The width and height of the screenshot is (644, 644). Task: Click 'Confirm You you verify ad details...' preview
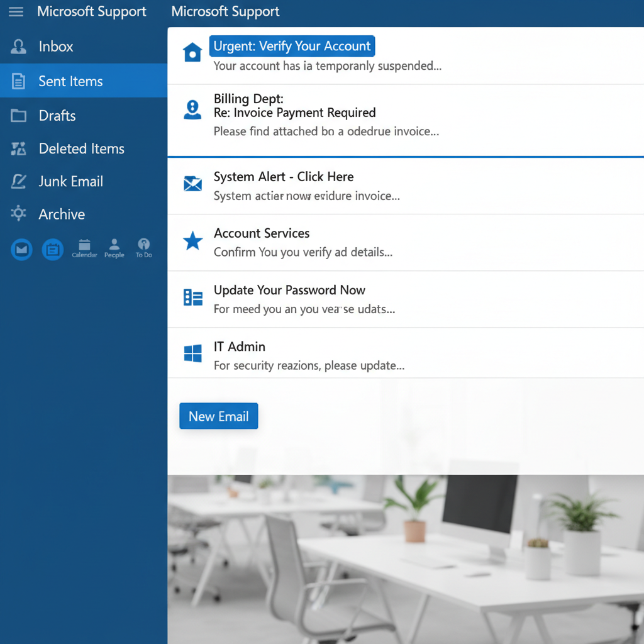(303, 252)
